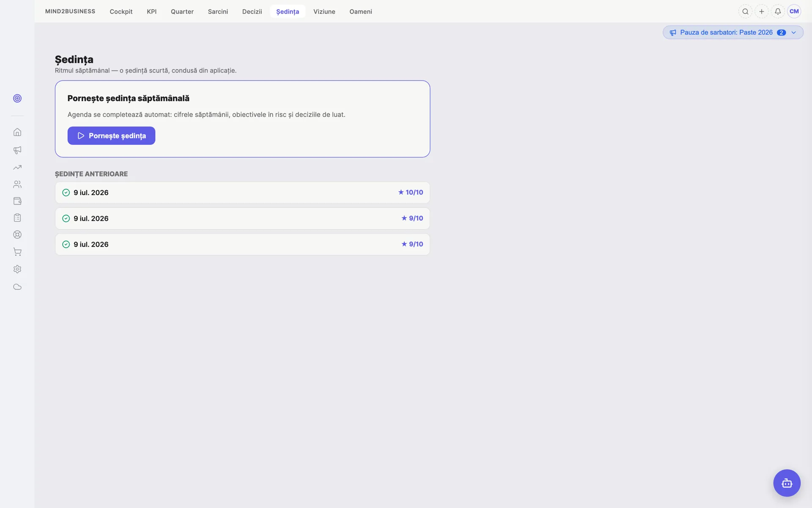Switch to the Quarter tab
812x508 pixels.
182,11
